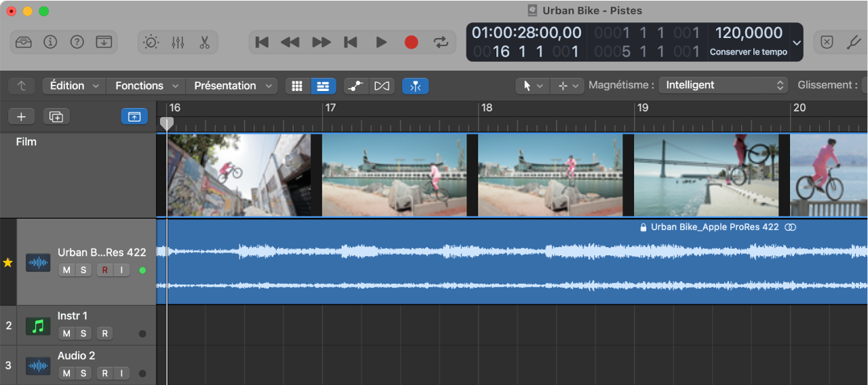The image size is (868, 385).
Task: Click the Rewind button
Action: point(290,42)
